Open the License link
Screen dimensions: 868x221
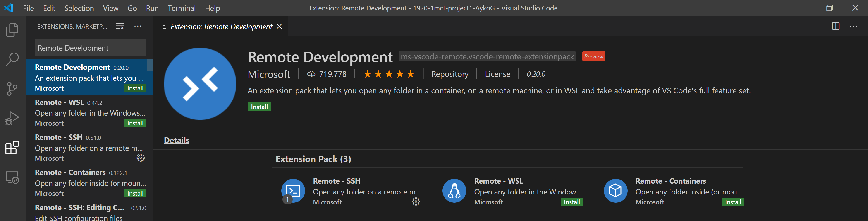point(497,74)
